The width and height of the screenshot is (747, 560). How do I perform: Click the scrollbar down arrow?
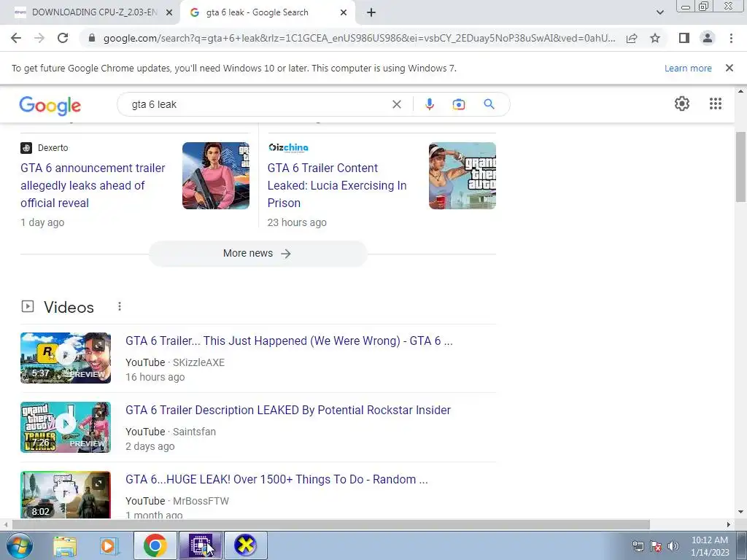[740, 513]
